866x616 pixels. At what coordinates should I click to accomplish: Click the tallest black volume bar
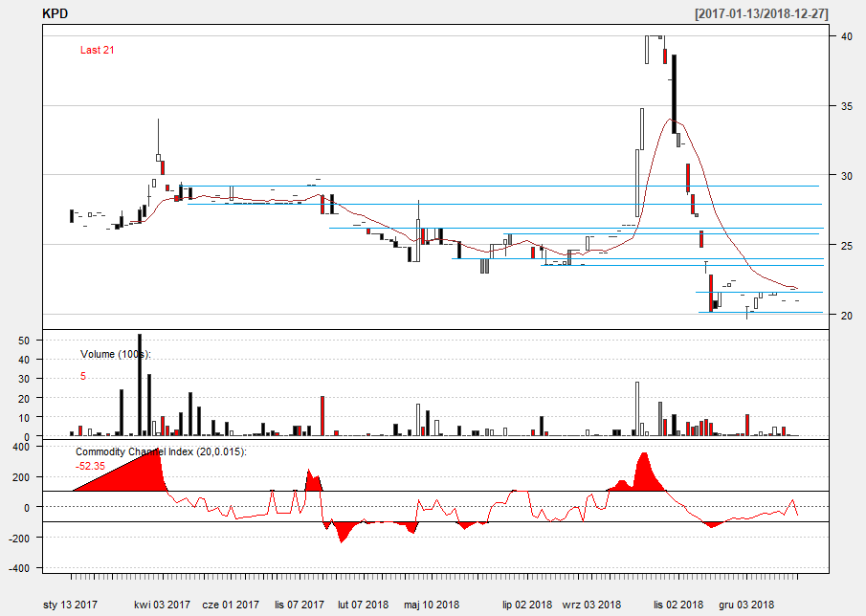[140, 385]
